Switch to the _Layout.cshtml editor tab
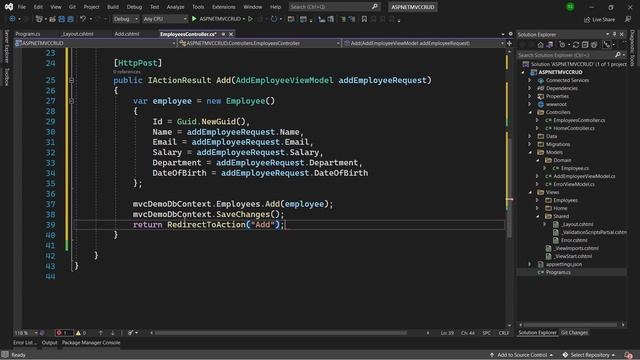Screen dimensions: 640x360 pyautogui.click(x=77, y=34)
